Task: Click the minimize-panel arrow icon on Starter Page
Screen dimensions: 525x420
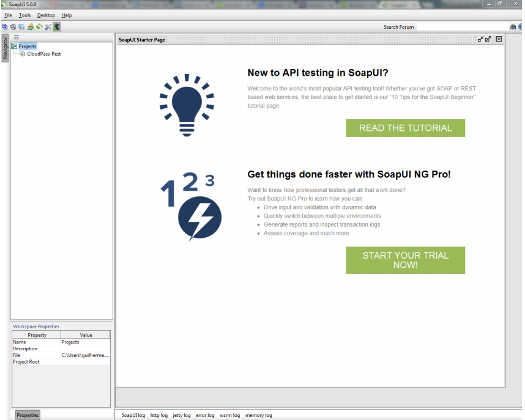Action: tap(480, 39)
